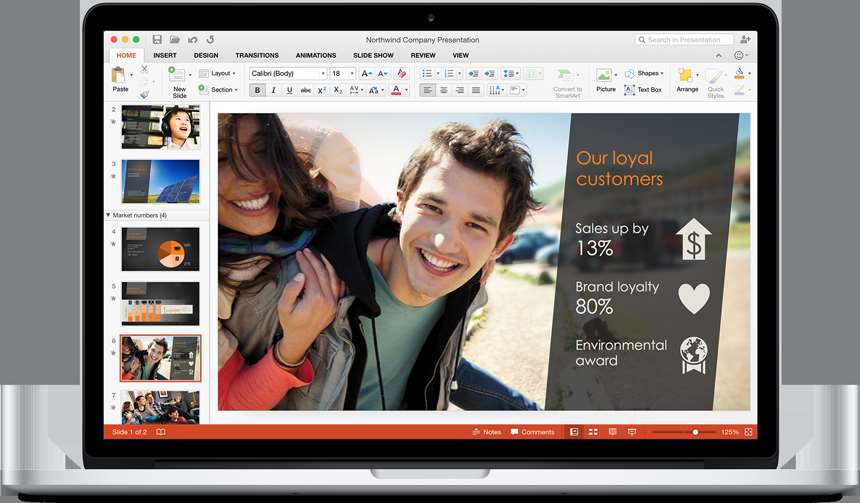860x503 pixels.
Task: Open the Arrange tool
Action: (x=687, y=80)
